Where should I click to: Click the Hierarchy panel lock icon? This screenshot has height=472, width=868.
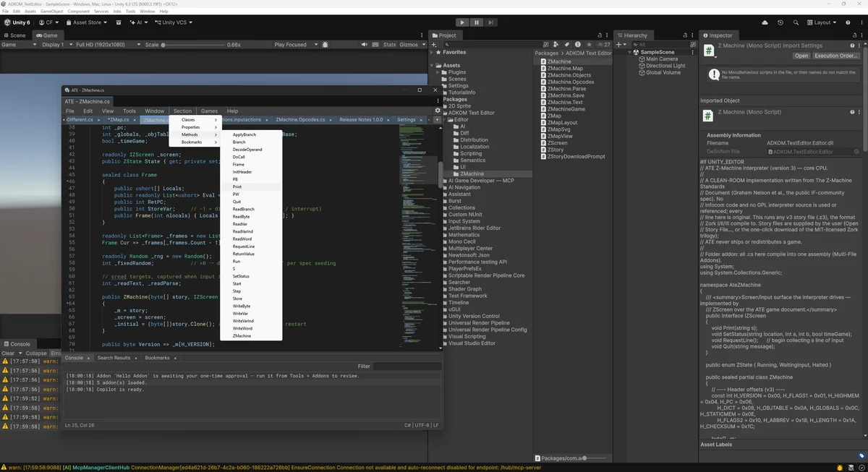684,35
